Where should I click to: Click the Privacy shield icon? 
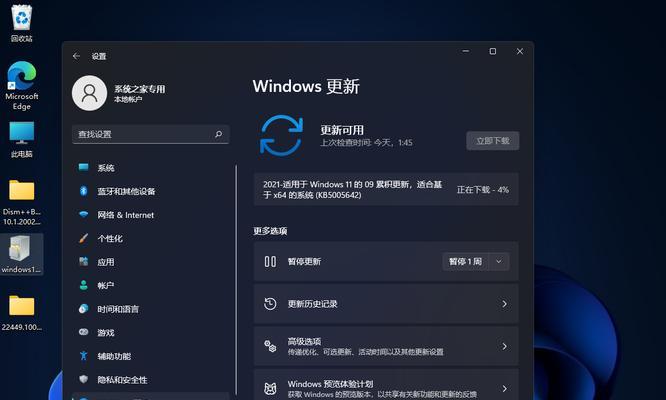(x=84, y=379)
